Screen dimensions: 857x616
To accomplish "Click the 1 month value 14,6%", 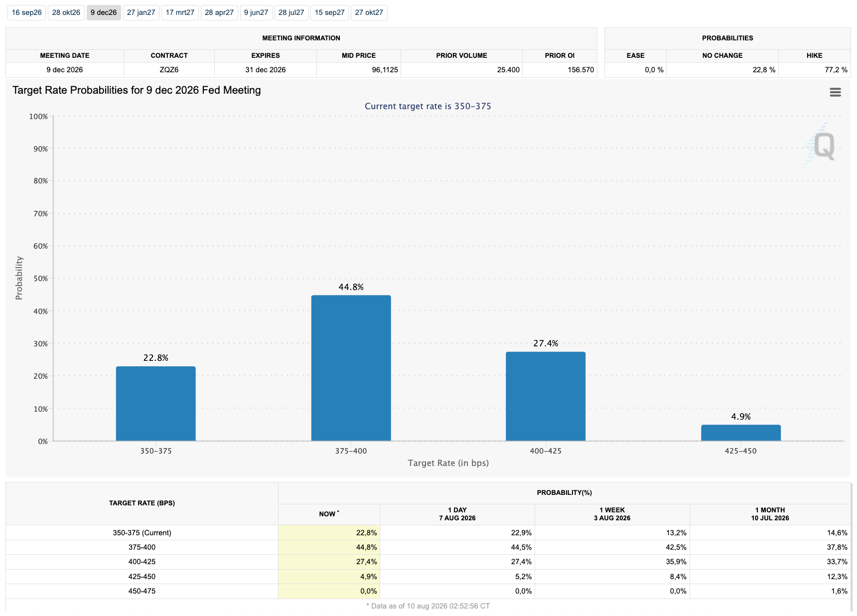I will (x=837, y=533).
